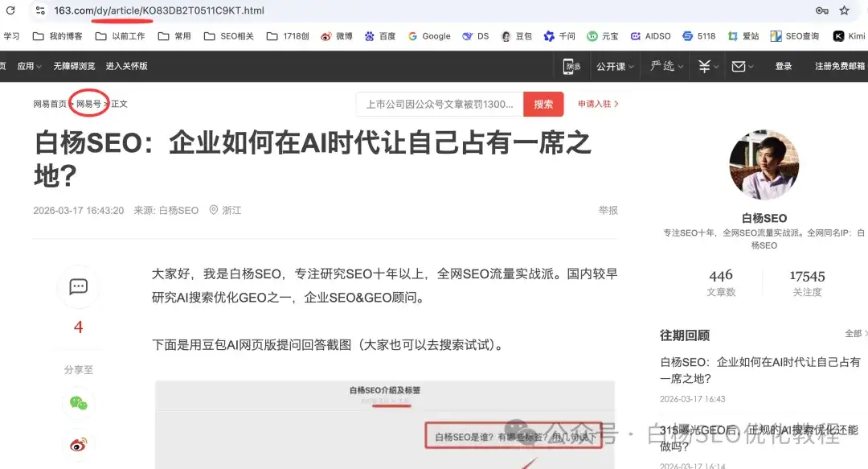The image size is (868, 469).
Task: Open the site information icon in address bar
Action: pos(40,10)
